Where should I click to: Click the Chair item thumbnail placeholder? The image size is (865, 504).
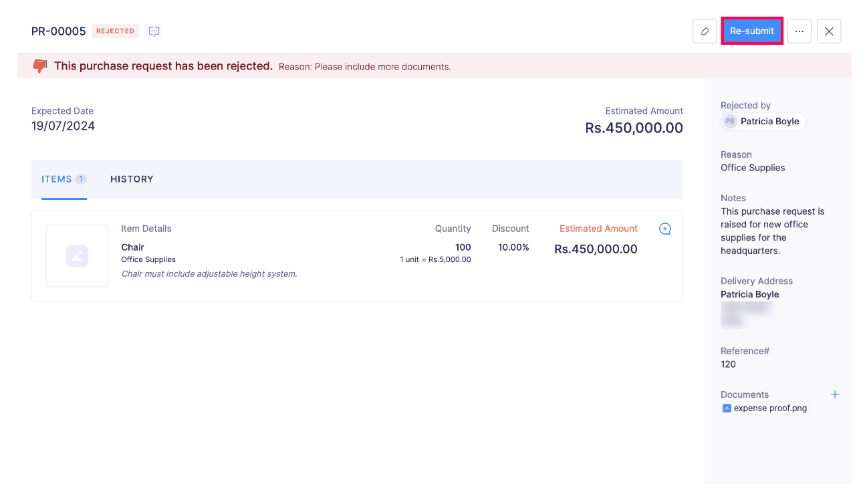tap(77, 256)
